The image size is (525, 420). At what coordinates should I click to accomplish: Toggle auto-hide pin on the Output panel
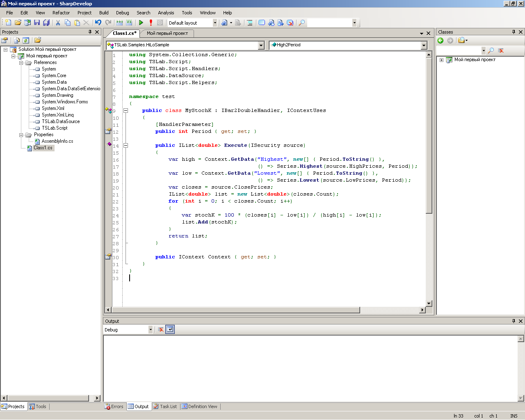click(514, 321)
